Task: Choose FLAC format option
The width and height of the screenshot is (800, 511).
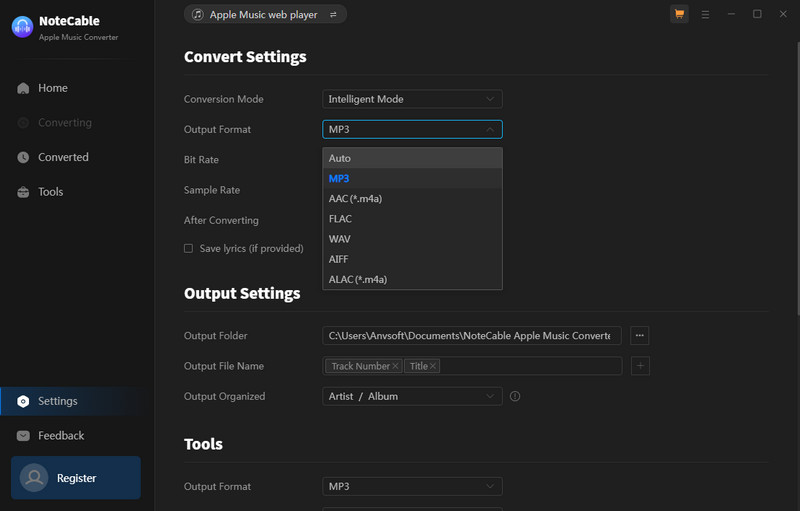Action: coord(412,219)
